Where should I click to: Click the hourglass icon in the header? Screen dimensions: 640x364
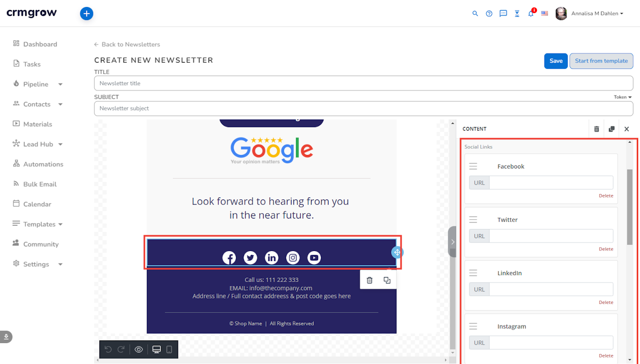tap(517, 13)
